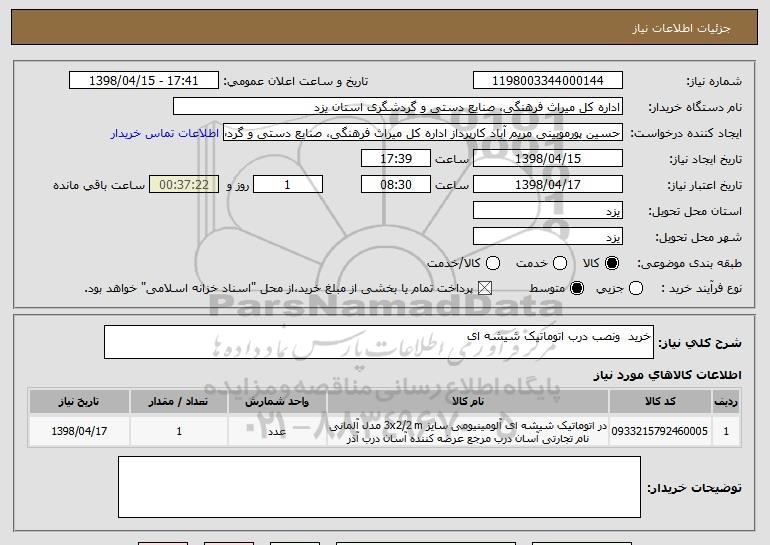The height and width of the screenshot is (545, 770).
Task: Click the creation date field 1398/04/15
Action: (548, 159)
